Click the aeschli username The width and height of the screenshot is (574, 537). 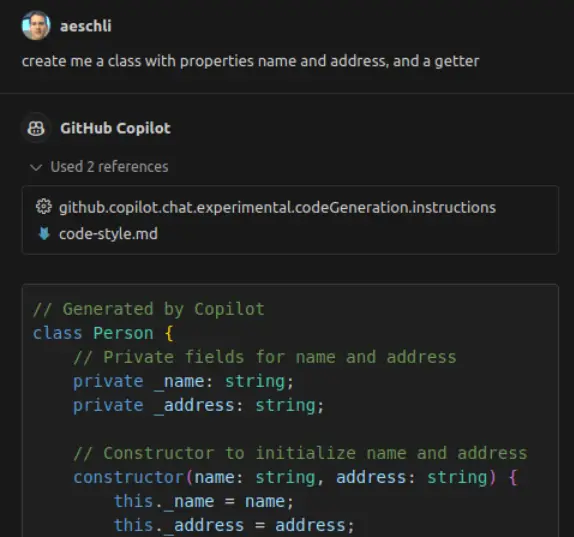[x=86, y=26]
